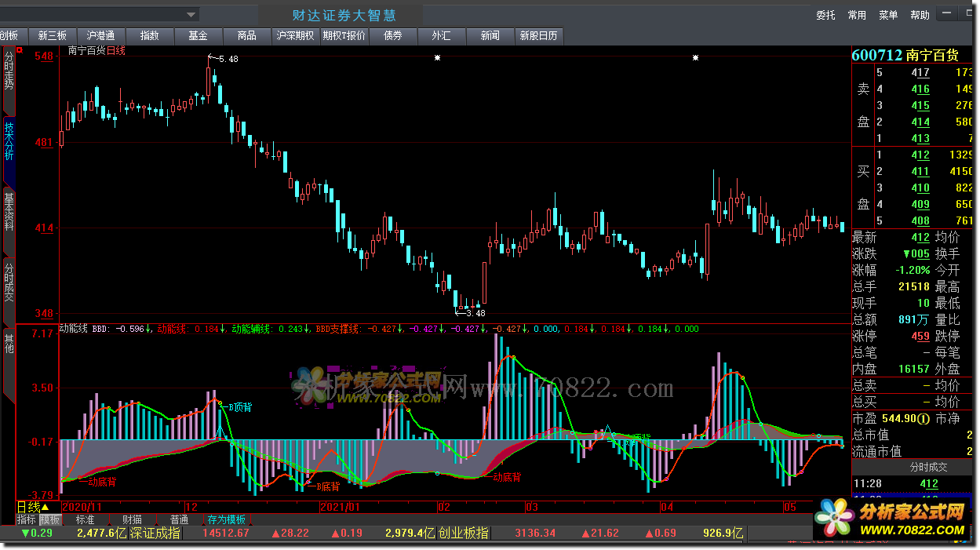
Task: Click the 涨停 value 459
Action: [x=920, y=336]
